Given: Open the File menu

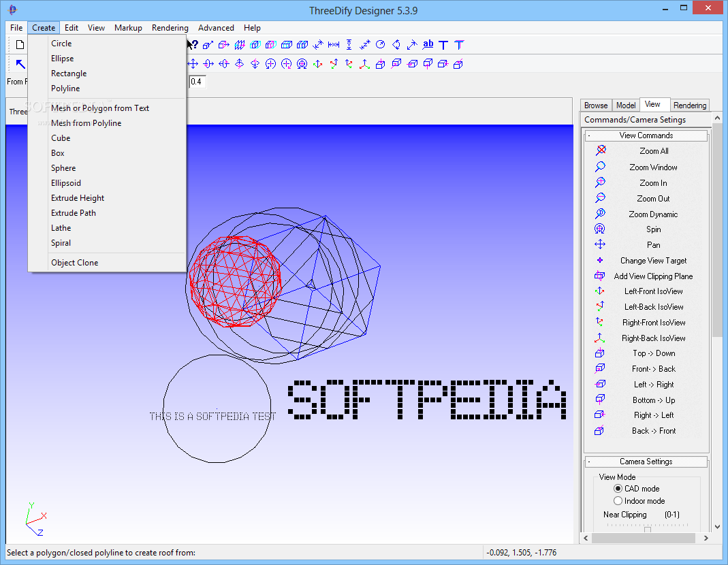Looking at the screenshot, I should pyautogui.click(x=16, y=28).
